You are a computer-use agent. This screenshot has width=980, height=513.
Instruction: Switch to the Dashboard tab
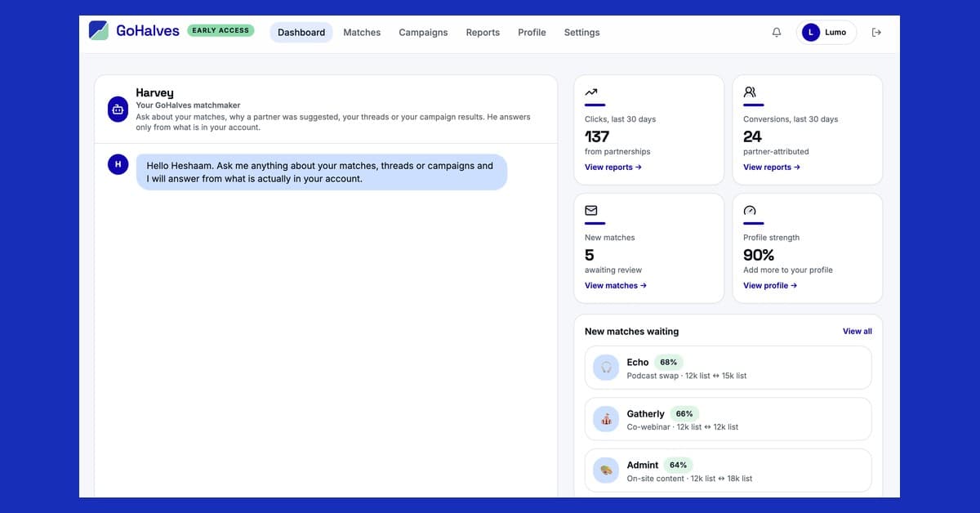click(301, 33)
